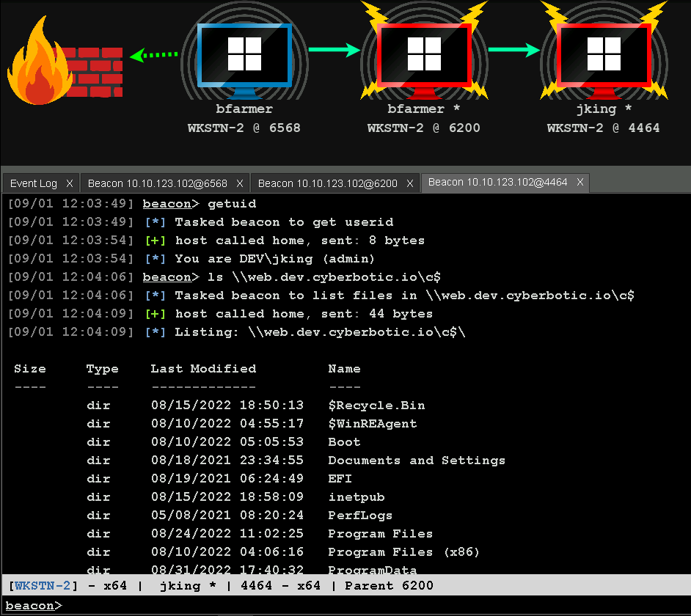Focus the beacon command input field

pos(367,606)
